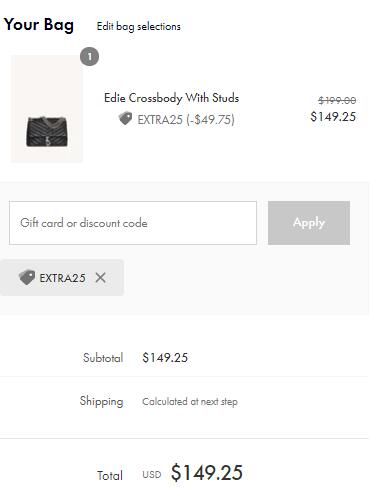Click the Edie Crossbody With Studs title
375x487 pixels.
tap(171, 98)
